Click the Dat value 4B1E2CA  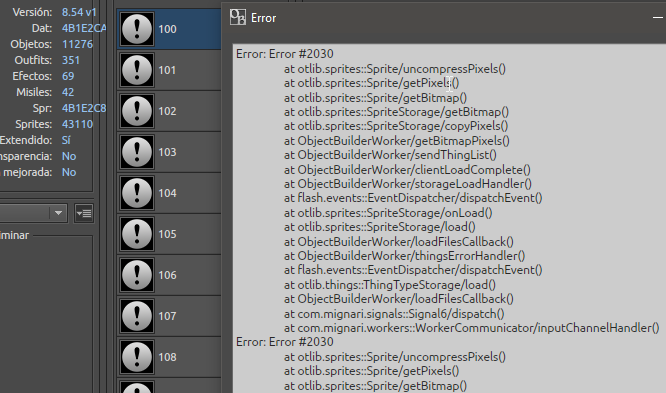tap(84, 28)
